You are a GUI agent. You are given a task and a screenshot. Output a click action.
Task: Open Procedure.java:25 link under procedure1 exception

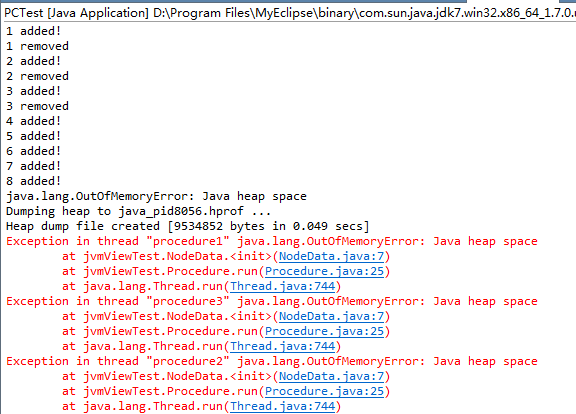tap(325, 271)
